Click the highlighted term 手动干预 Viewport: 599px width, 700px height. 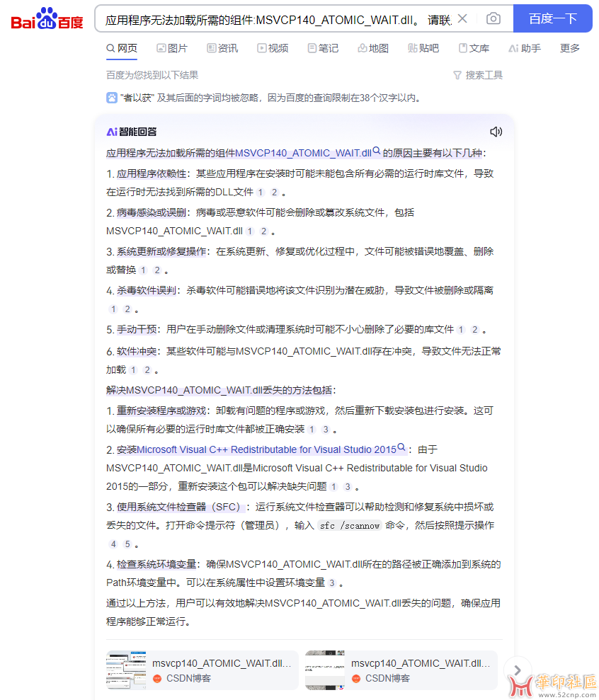[137, 329]
